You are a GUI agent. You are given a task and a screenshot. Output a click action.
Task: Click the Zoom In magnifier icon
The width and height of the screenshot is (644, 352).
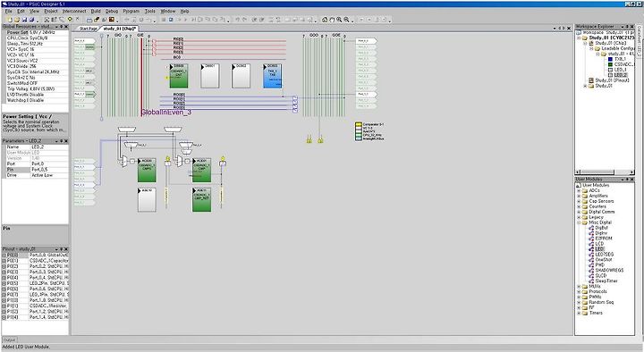pyautogui.click(x=339, y=20)
